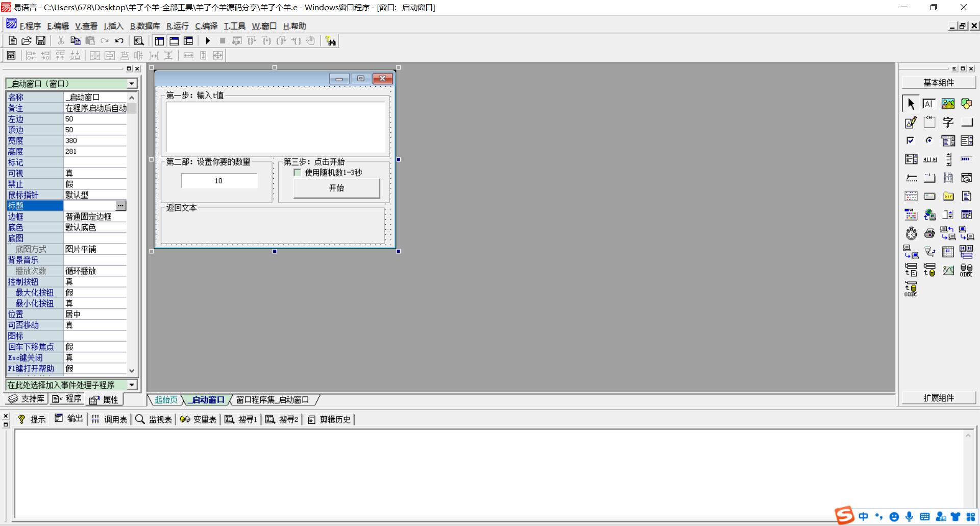Viewport: 980px width, 526px height.
Task: Select the directory (DIR) box component
Action: pyautogui.click(x=948, y=196)
